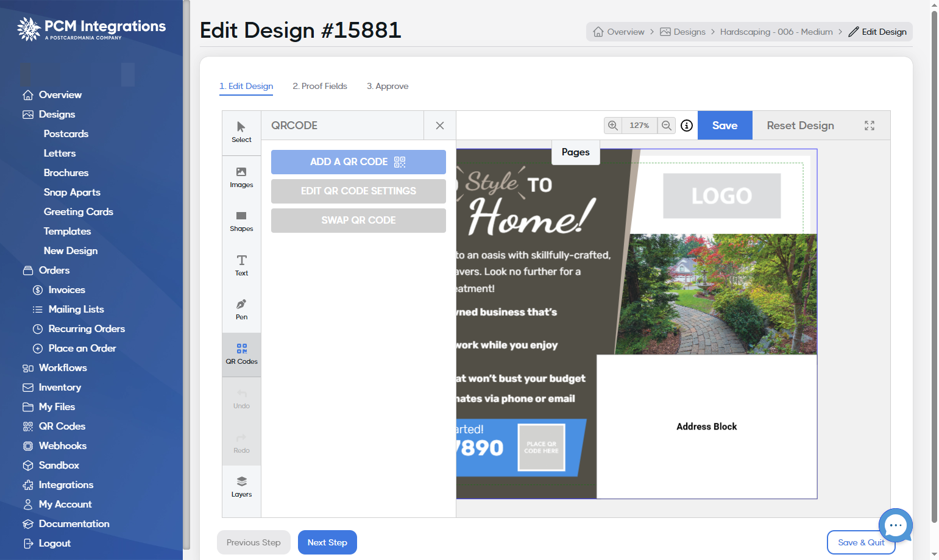
Task: Select the Text tool
Action: tap(241, 266)
